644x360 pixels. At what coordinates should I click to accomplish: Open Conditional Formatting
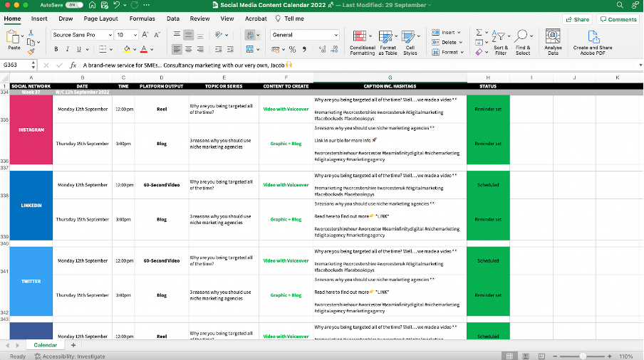pyautogui.click(x=362, y=42)
